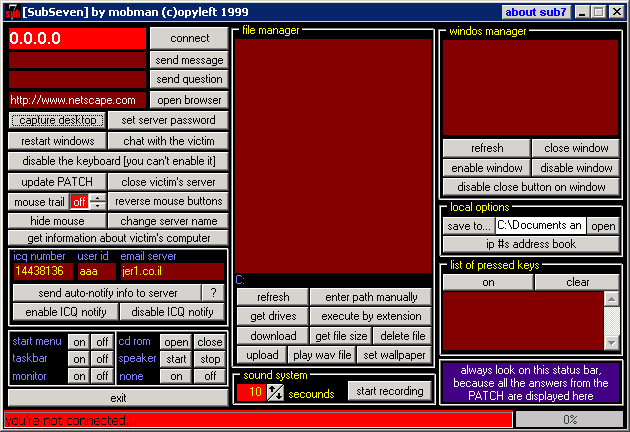The image size is (630, 432).
Task: Clear the list of pressed keys
Action: tap(577, 282)
